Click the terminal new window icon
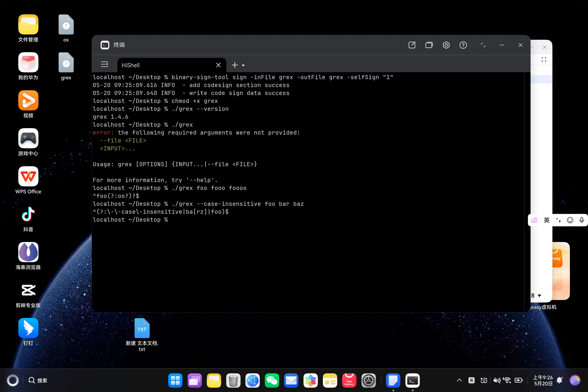This screenshot has height=392, width=588. pos(412,45)
